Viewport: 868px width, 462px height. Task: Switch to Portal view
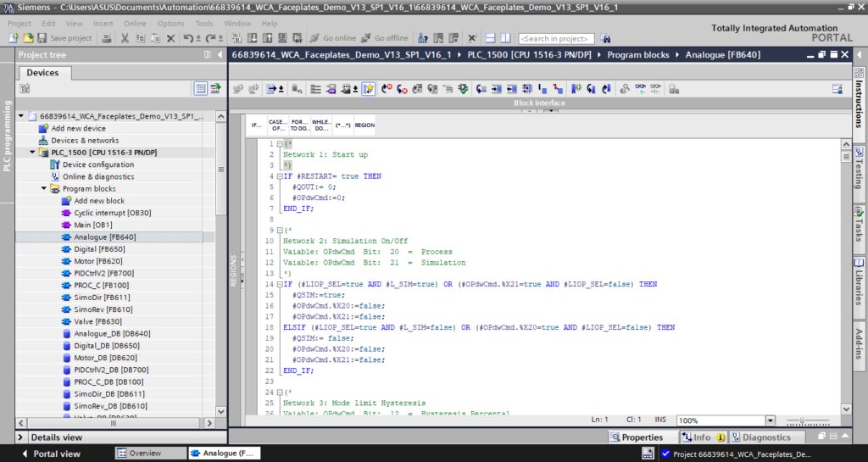(x=51, y=454)
